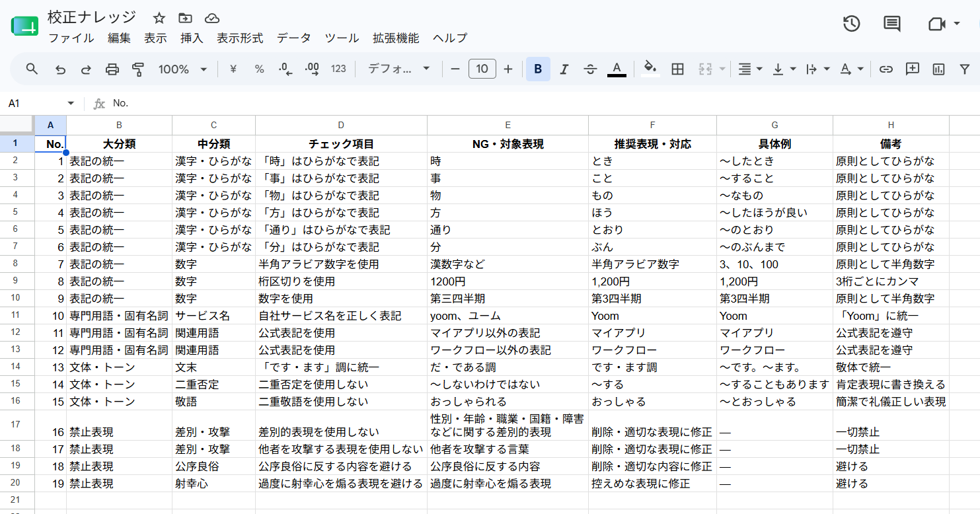This screenshot has height=514, width=980.
Task: Open the text rotation dropdown
Action: tap(851, 69)
